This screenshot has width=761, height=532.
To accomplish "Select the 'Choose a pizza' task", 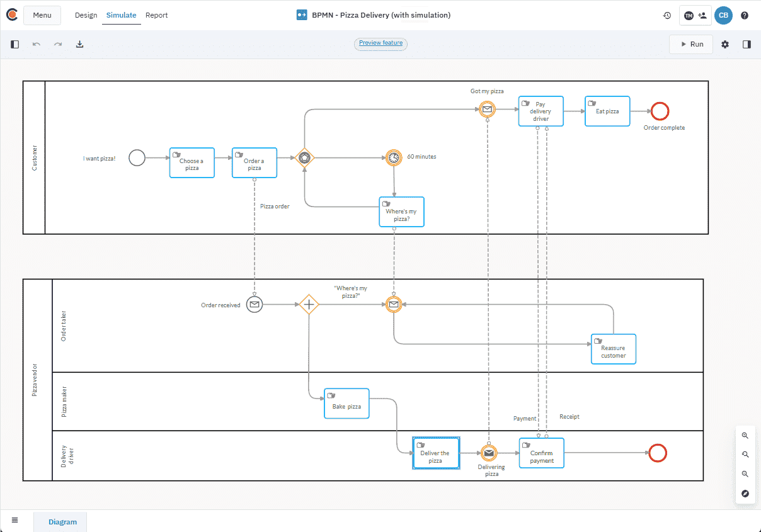I will (x=192, y=163).
